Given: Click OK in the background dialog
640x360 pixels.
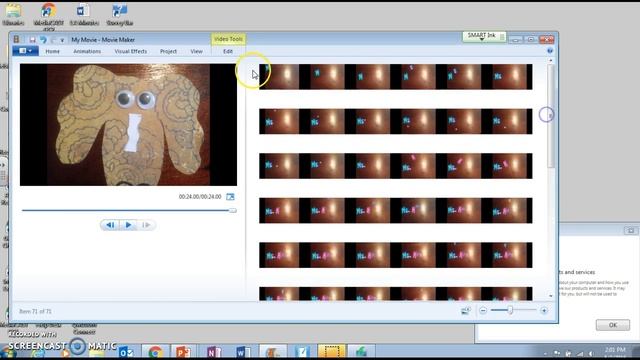Looking at the screenshot, I should pyautogui.click(x=613, y=325).
